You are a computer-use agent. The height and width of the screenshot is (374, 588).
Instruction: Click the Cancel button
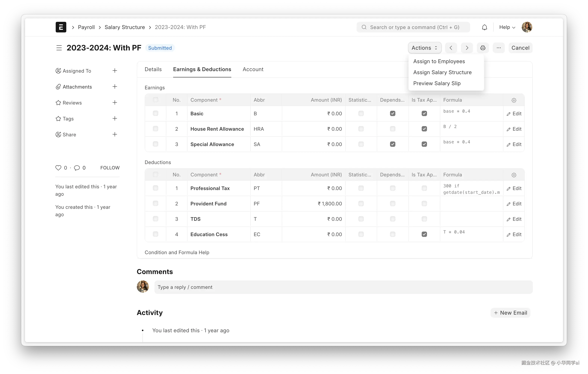click(x=520, y=48)
